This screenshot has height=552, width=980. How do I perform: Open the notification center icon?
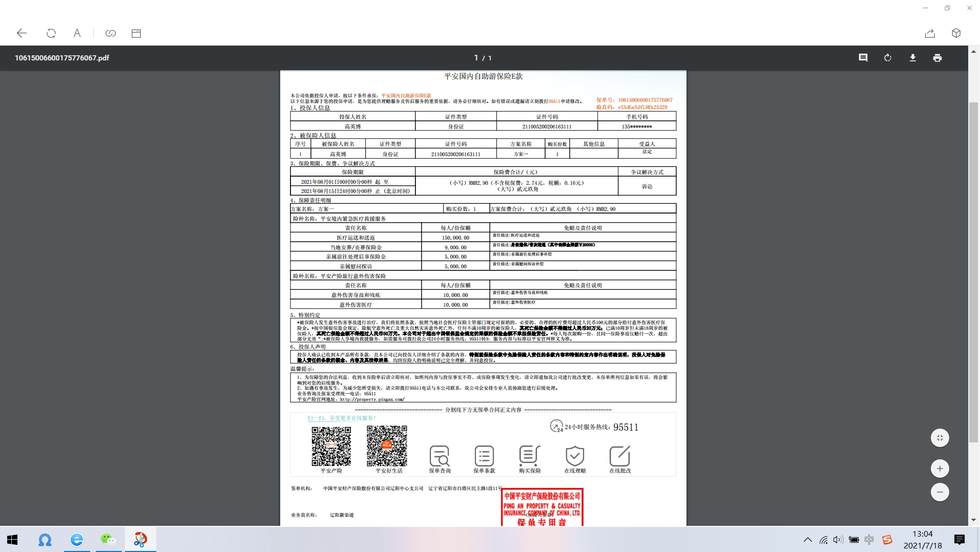[x=960, y=540]
